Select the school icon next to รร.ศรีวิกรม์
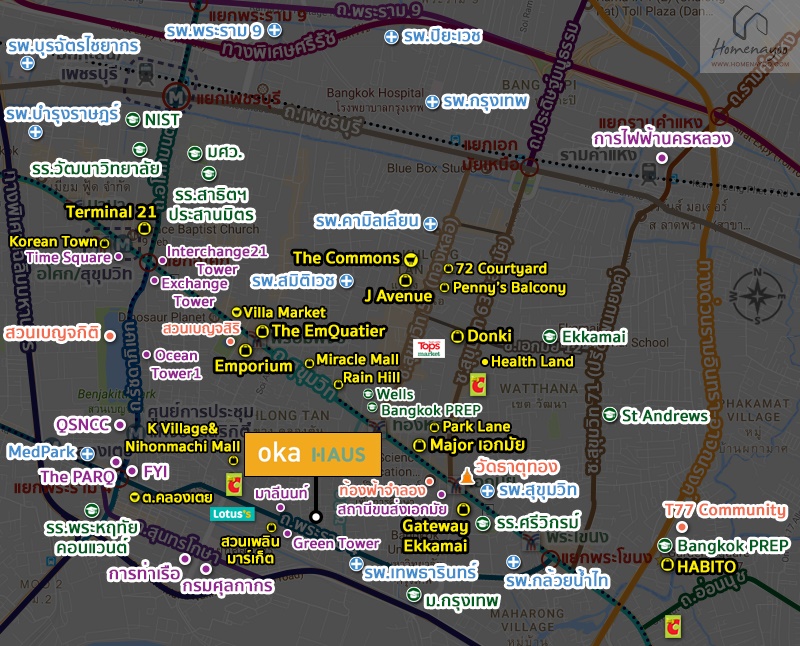Viewport: 800px width, 646px height. (483, 523)
